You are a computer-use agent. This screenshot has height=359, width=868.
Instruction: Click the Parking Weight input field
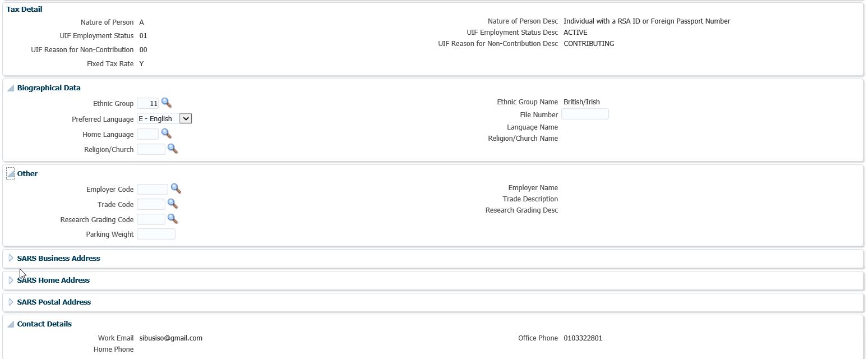[156, 234]
